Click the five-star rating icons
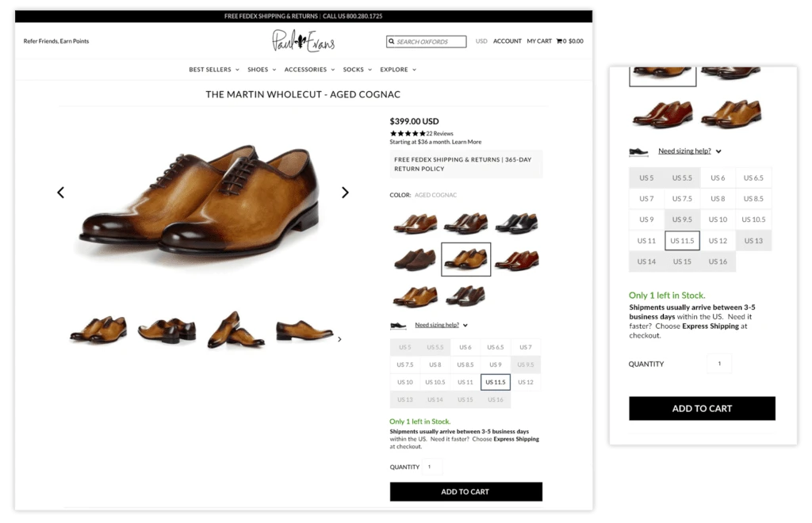812x523 pixels. (408, 133)
